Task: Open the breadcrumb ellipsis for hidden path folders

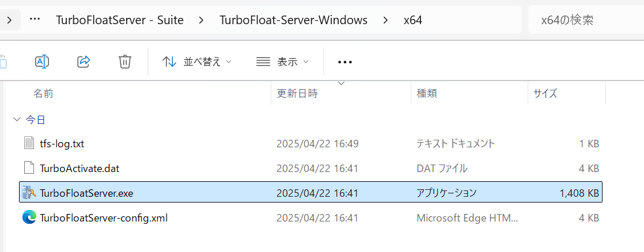Action: pyautogui.click(x=35, y=20)
